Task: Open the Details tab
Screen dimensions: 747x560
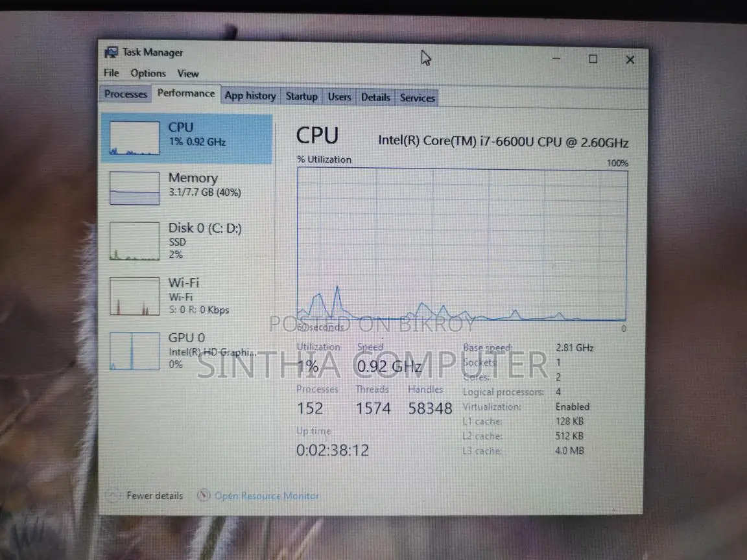Action: click(375, 98)
